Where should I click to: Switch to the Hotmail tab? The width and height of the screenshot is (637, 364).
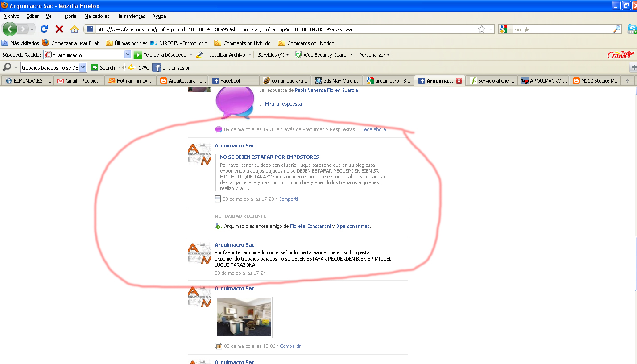tap(131, 81)
